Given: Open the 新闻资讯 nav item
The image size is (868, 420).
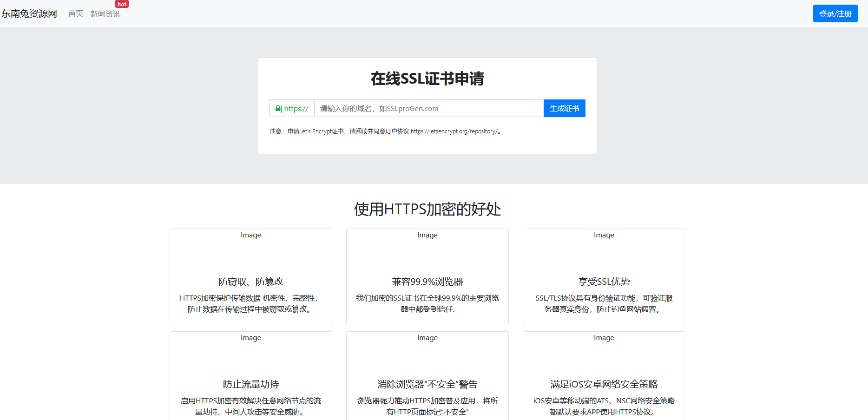Looking at the screenshot, I should coord(105,14).
